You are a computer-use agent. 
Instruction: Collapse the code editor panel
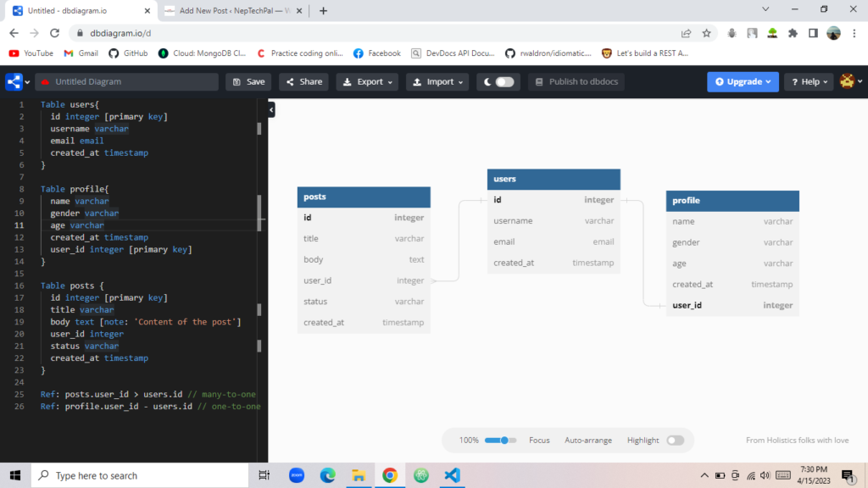[x=271, y=109]
